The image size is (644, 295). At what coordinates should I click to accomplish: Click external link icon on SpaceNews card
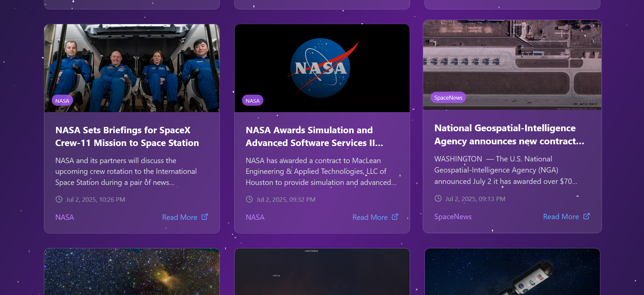[587, 216]
